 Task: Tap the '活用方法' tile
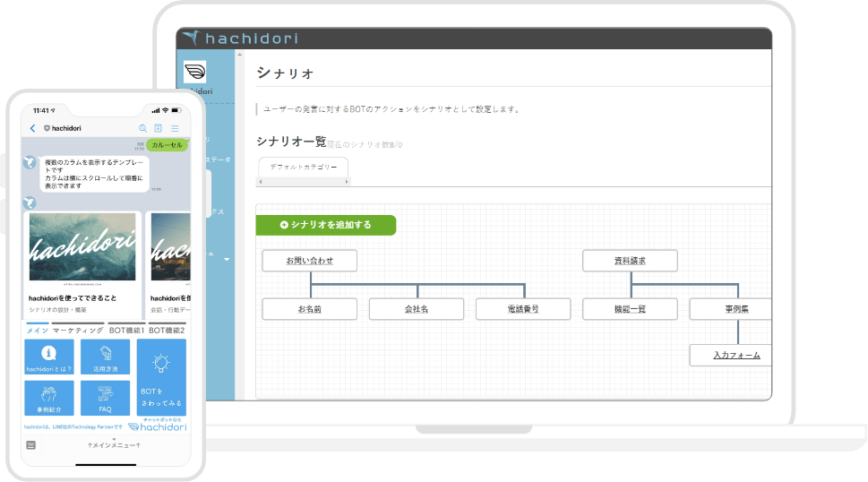click(105, 357)
